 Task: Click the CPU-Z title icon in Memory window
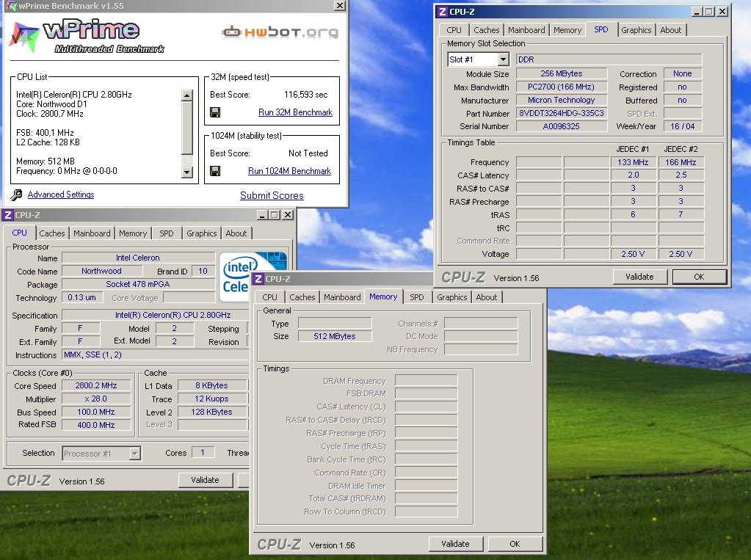coord(258,279)
